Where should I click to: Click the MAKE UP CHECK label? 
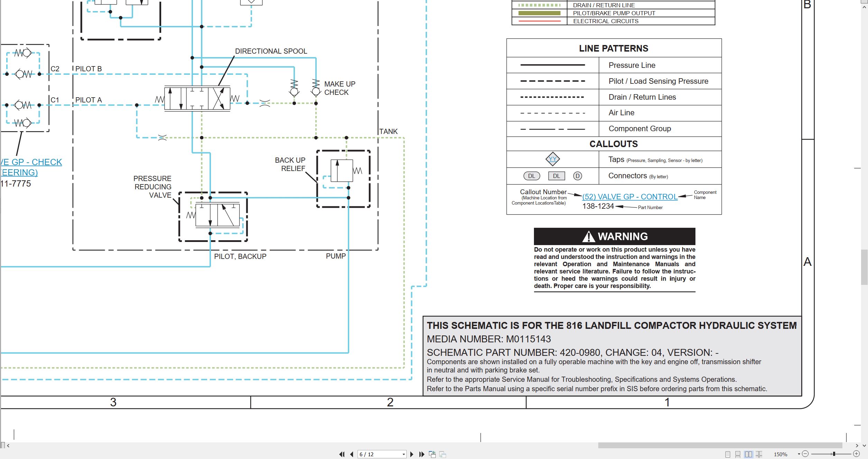340,88
